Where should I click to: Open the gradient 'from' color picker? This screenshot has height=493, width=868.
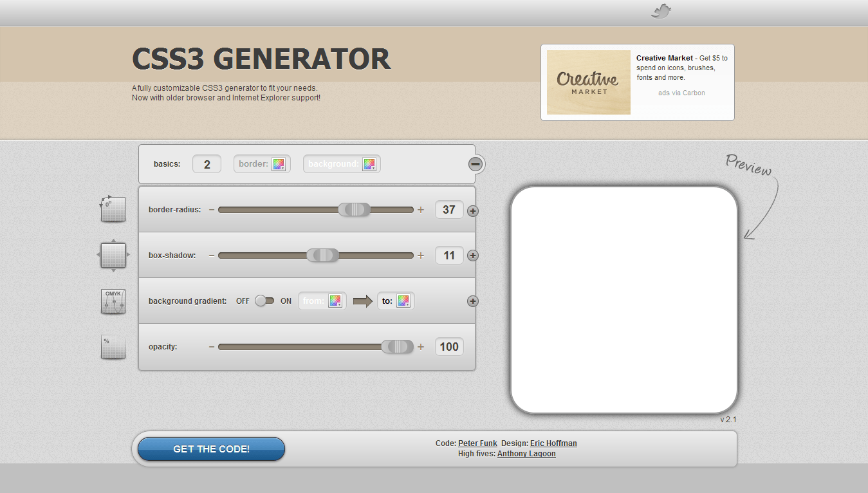tap(335, 301)
